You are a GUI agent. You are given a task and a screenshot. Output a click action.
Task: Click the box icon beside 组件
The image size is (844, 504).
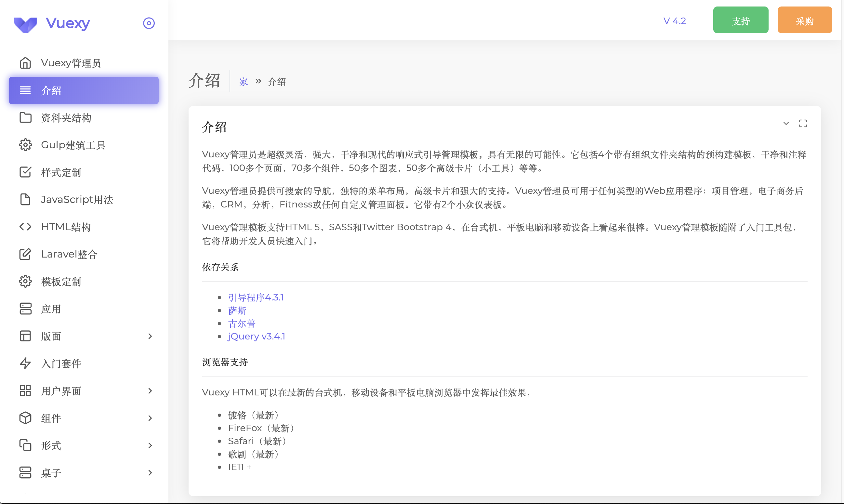click(x=25, y=418)
